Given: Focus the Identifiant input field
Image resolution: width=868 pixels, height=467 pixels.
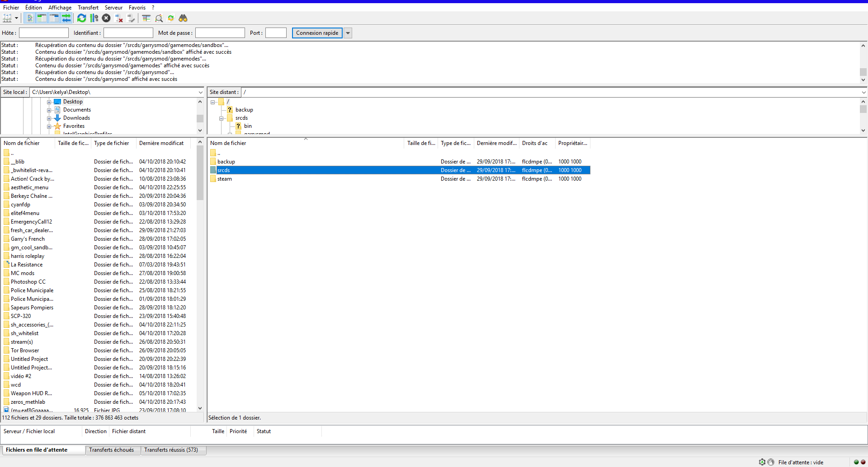Looking at the screenshot, I should tap(128, 33).
